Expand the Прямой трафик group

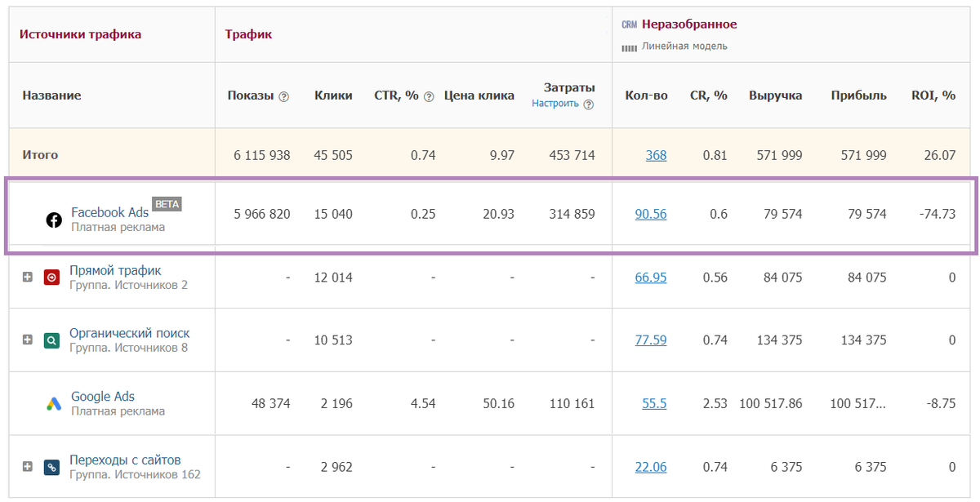click(x=28, y=277)
